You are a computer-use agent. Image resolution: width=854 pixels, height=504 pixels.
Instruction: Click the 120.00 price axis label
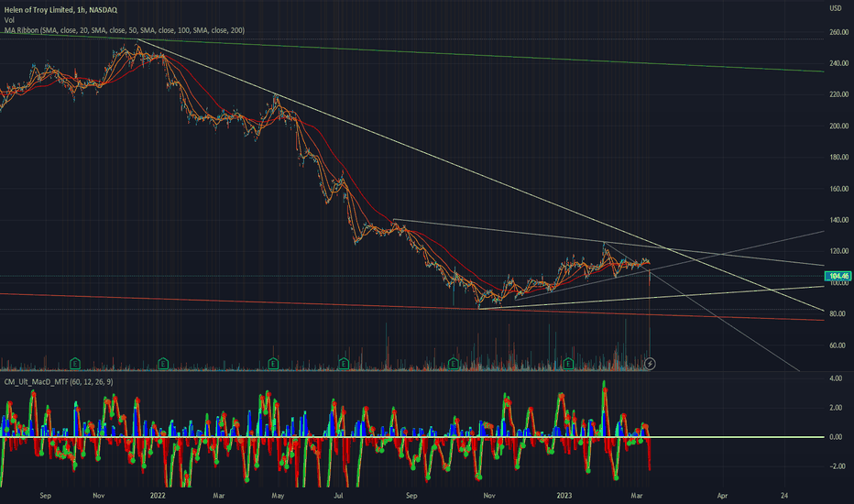(x=839, y=252)
